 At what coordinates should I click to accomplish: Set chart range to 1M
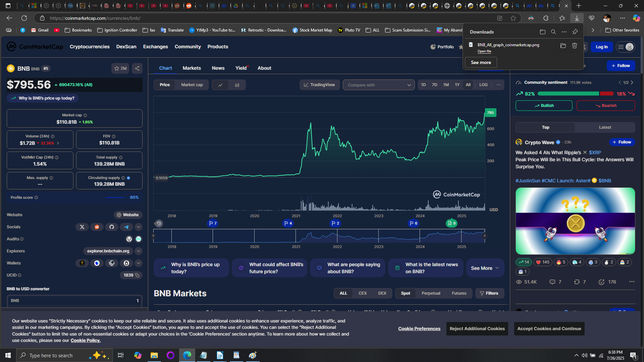pos(446,85)
